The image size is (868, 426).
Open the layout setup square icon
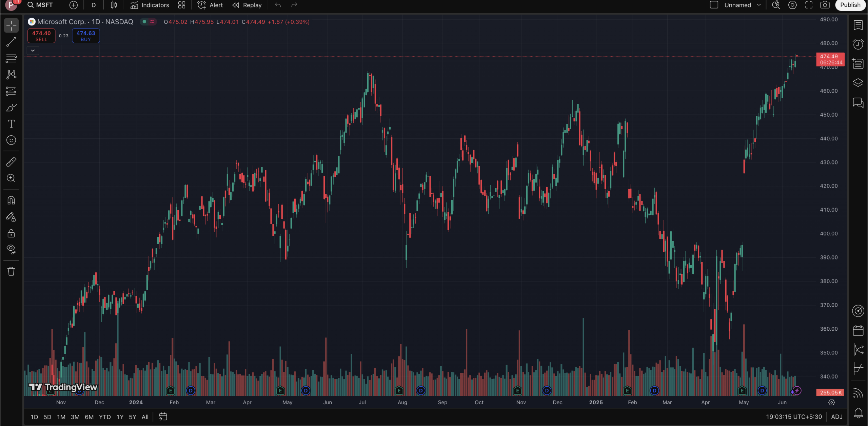714,5
